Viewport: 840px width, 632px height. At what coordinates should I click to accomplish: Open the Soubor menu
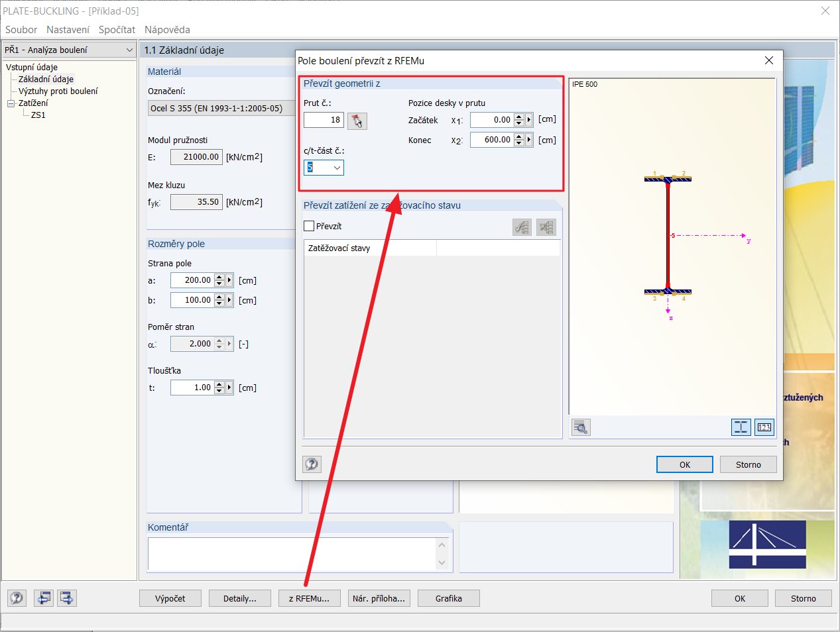pyautogui.click(x=21, y=30)
